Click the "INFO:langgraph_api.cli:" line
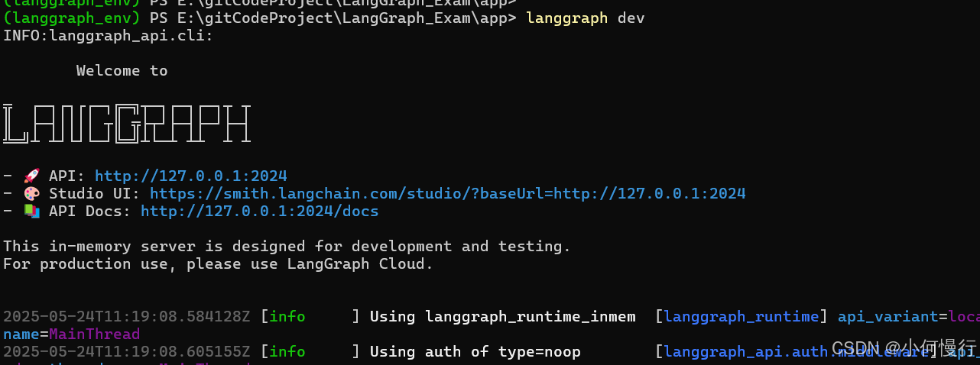Viewport: 980px width, 365px height. tap(109, 35)
